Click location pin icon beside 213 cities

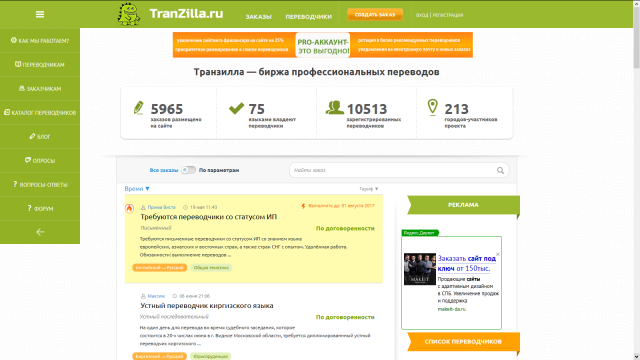(432, 108)
